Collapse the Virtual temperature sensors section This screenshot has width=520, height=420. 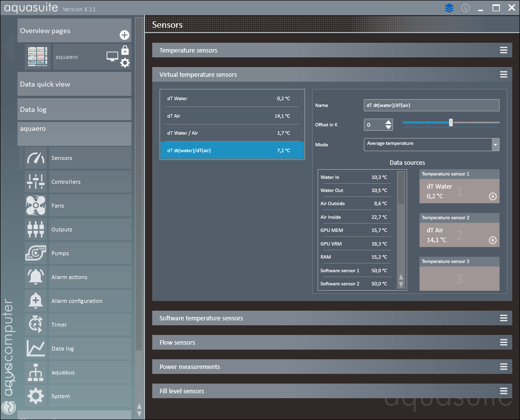[x=504, y=74]
